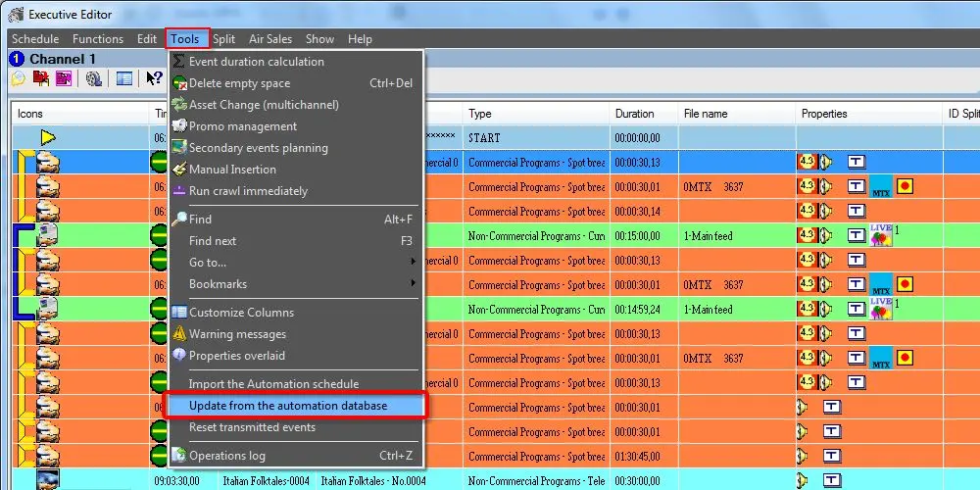Select Delete empty space from the Tools menu
980x490 pixels.
[239, 83]
